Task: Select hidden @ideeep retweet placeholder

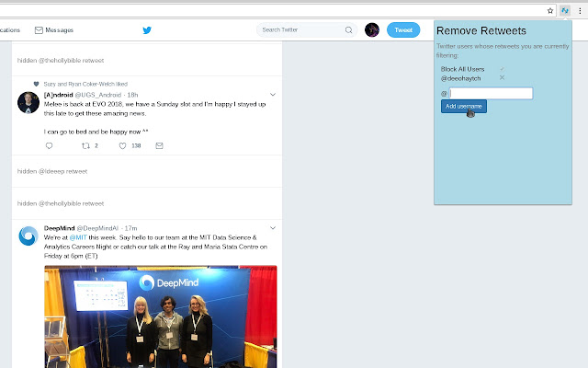Action: pyautogui.click(x=52, y=171)
